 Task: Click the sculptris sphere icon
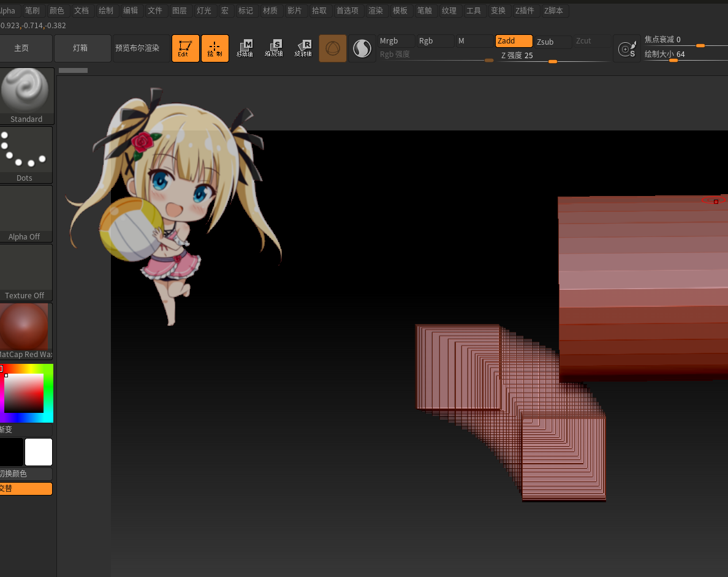362,48
